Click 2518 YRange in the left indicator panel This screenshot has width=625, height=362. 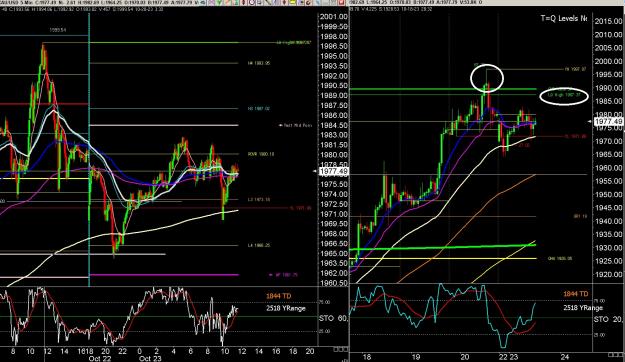pos(286,308)
